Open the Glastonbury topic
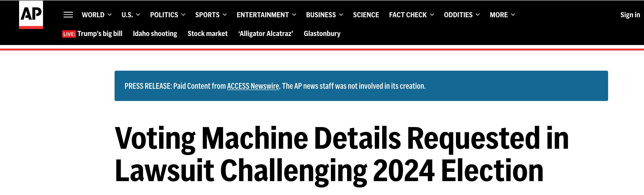Screen dimensions: 644x195 322,34
